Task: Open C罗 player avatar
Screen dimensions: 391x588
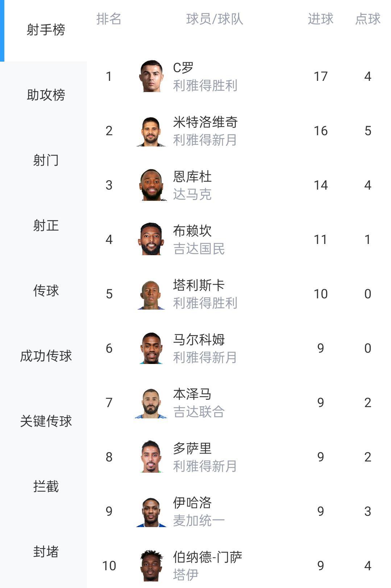Action: 151,76
